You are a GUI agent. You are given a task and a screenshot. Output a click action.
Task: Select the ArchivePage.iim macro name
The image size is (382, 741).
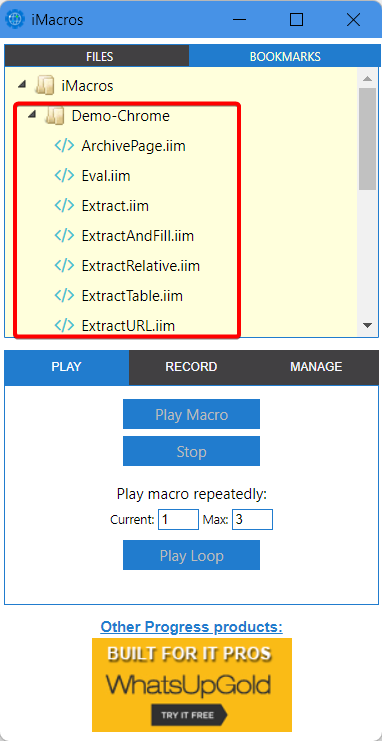click(x=133, y=146)
